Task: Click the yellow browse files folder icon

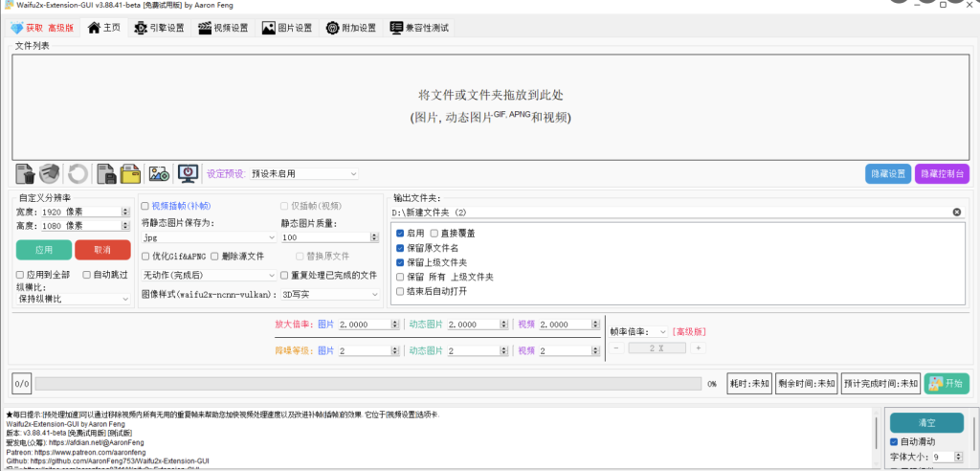Action: [x=130, y=173]
